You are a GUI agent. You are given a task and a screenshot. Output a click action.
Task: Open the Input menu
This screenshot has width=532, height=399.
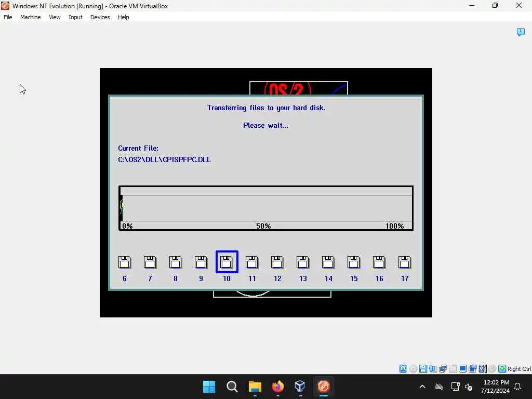[x=75, y=17]
